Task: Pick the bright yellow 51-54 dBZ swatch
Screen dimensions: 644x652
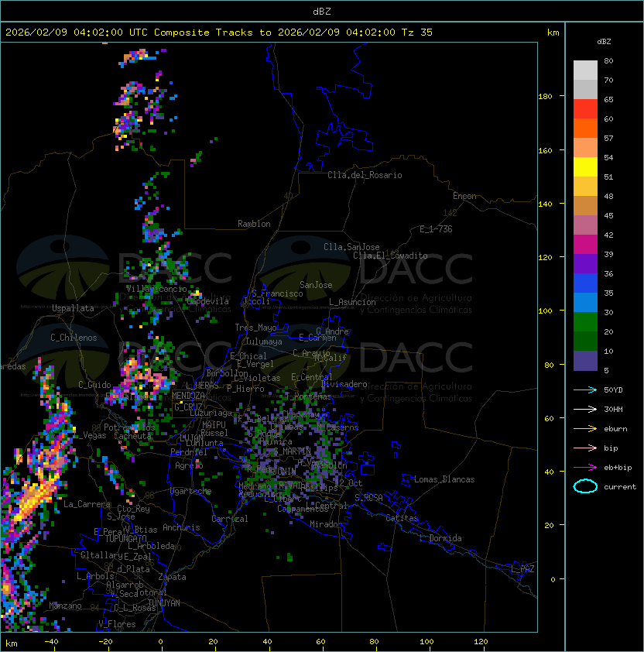Action: (585, 166)
